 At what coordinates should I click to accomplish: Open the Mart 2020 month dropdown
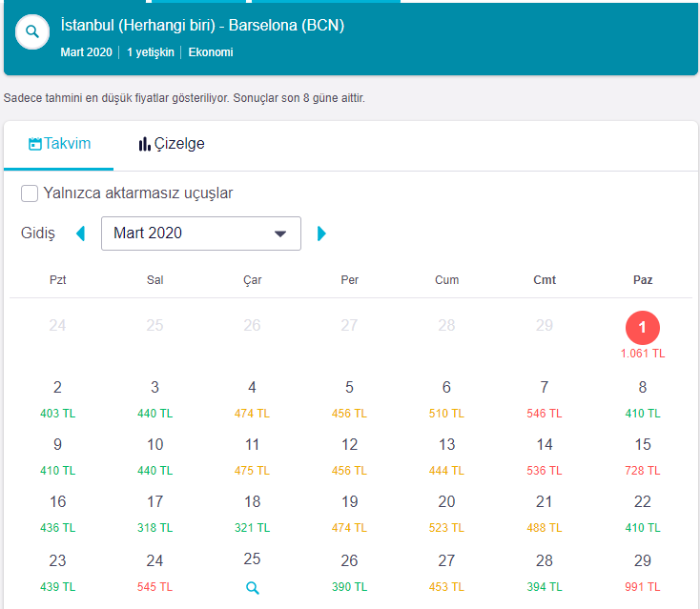201,233
